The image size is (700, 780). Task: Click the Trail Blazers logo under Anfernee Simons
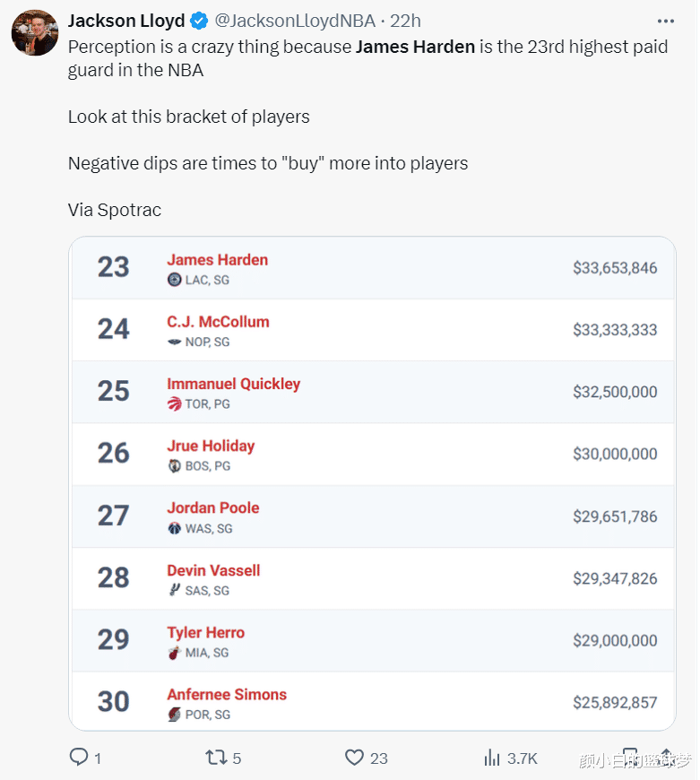pos(174,715)
